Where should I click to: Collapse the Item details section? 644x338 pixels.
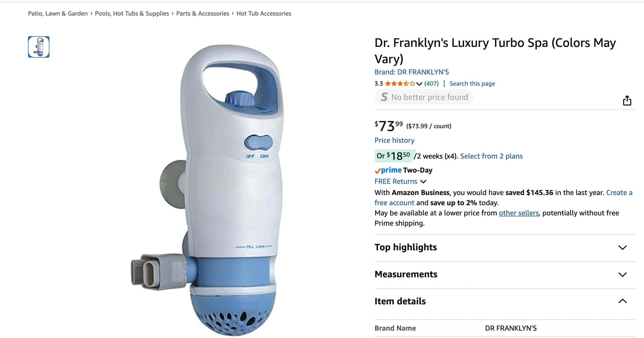pyautogui.click(x=505, y=301)
